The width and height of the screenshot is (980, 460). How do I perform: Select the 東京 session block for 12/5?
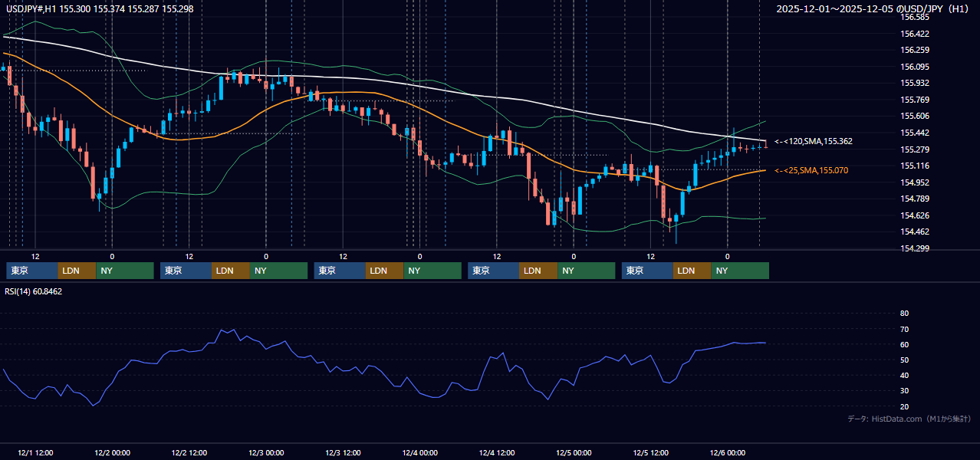pos(648,271)
